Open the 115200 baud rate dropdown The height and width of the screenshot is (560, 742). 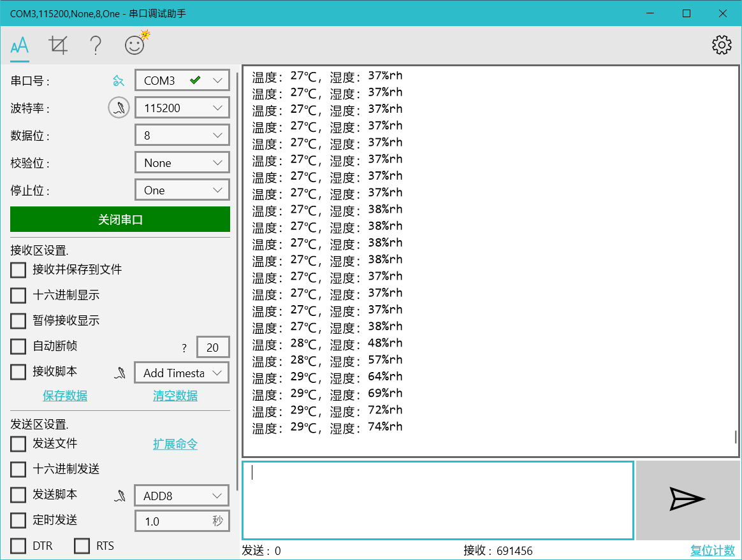182,108
